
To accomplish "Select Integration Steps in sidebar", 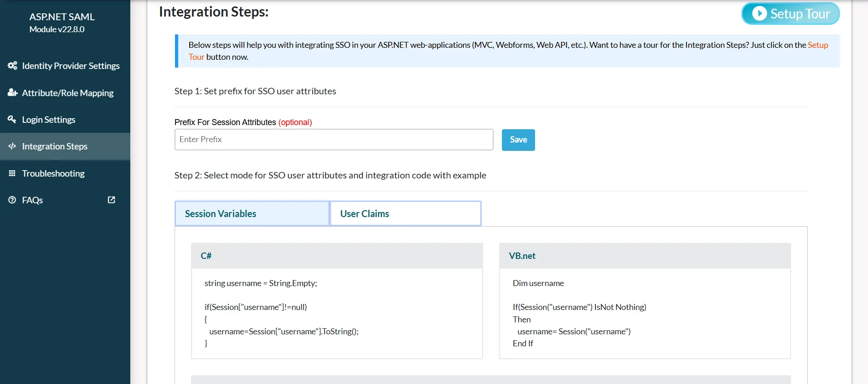I will (x=65, y=146).
